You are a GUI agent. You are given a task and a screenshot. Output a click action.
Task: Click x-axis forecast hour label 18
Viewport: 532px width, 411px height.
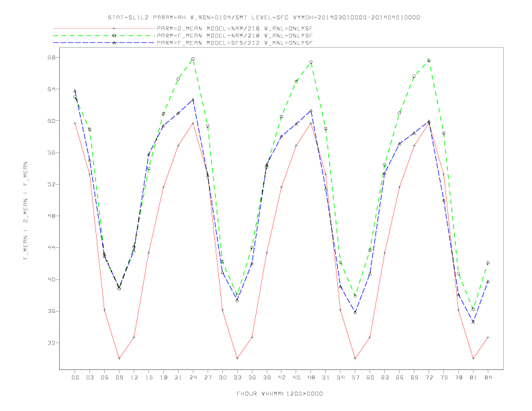pos(163,377)
